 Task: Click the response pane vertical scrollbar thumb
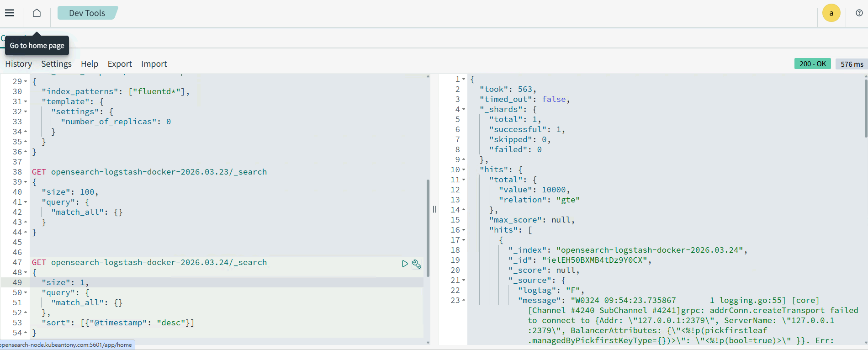pyautogui.click(x=866, y=108)
